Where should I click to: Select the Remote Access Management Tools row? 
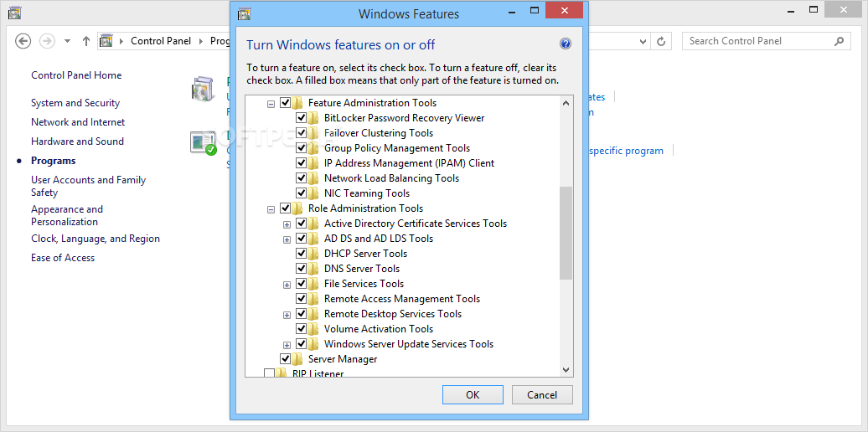402,299
